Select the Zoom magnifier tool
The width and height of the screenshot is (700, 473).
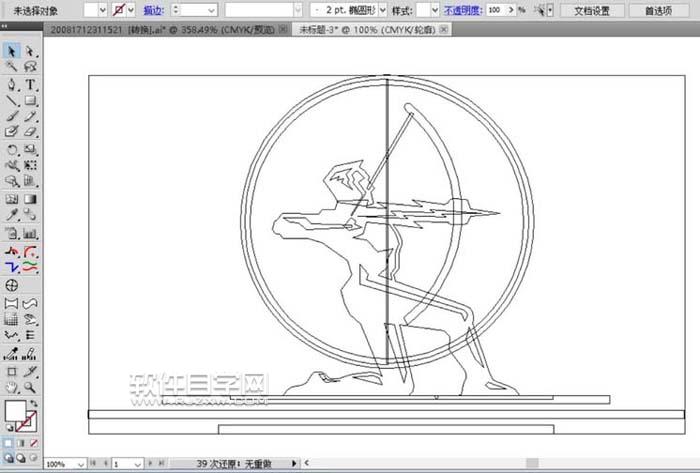pos(31,387)
